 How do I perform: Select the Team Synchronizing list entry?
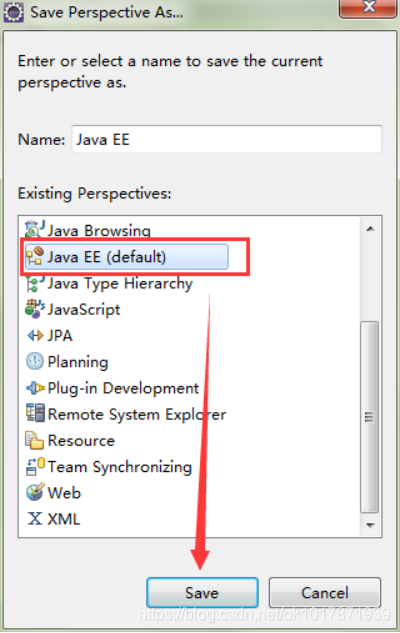(109, 467)
